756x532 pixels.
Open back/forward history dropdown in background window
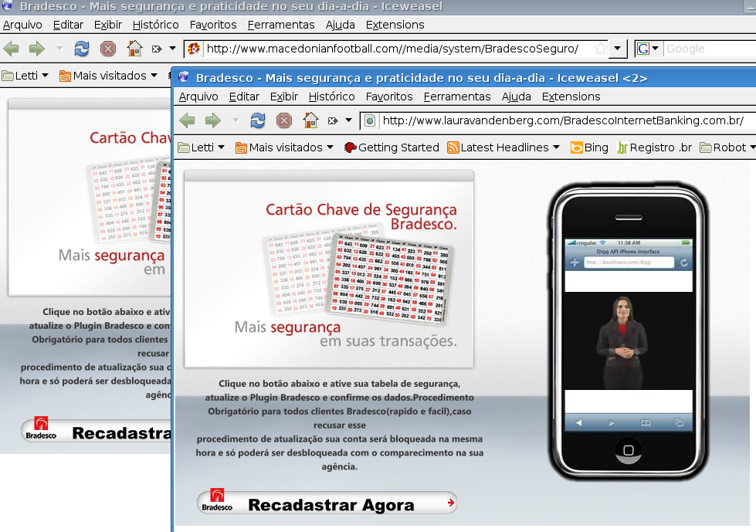click(59, 49)
